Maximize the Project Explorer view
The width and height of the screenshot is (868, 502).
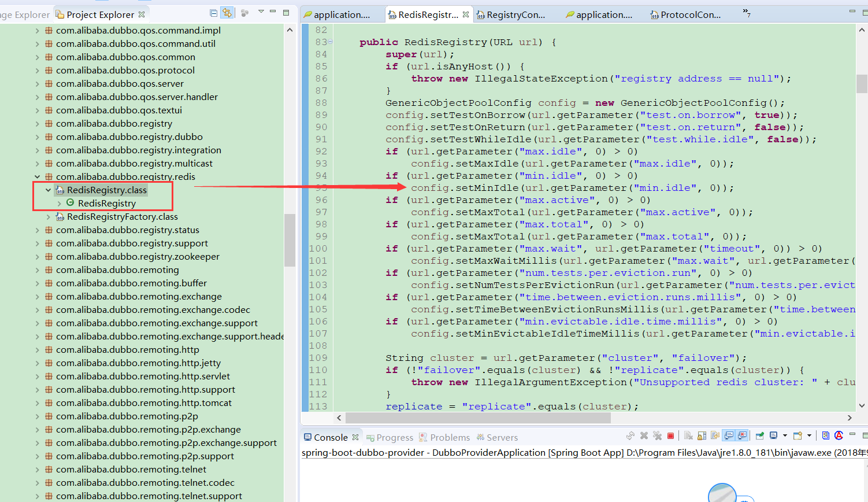click(x=286, y=12)
